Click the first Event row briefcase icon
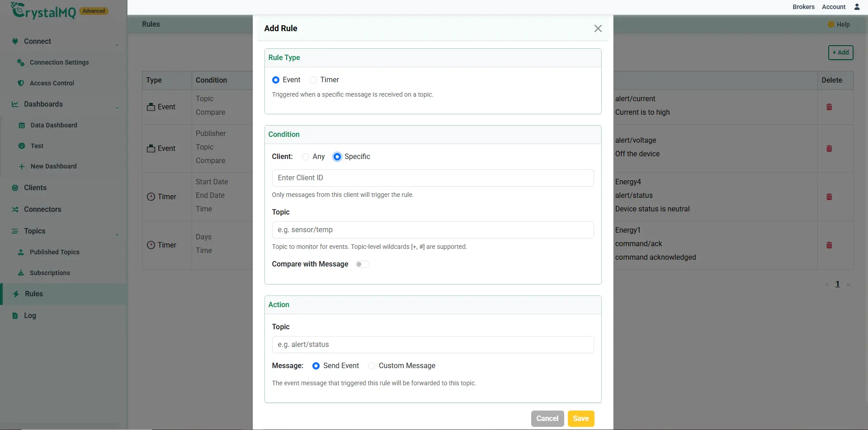The height and width of the screenshot is (430, 868). 151,107
